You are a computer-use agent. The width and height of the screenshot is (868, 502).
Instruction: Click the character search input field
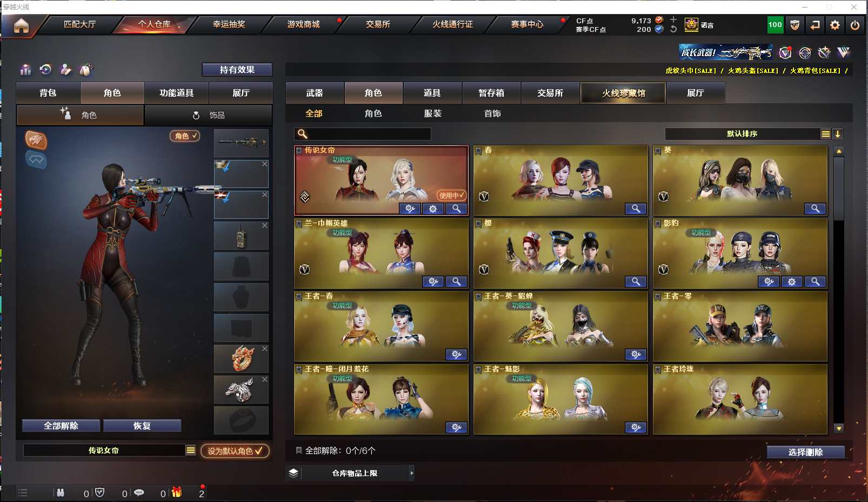pos(363,134)
